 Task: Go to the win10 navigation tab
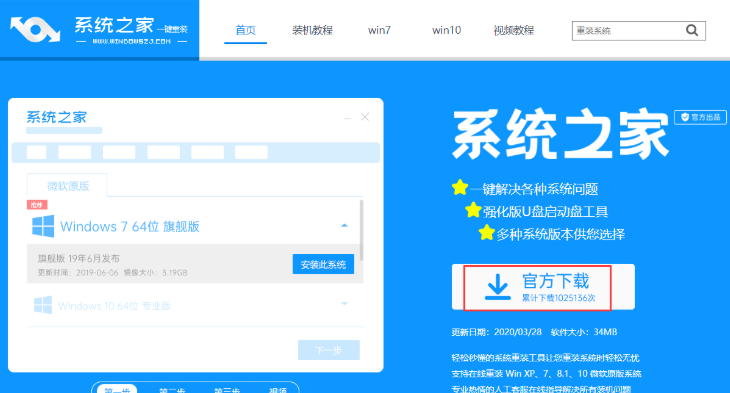(446, 30)
